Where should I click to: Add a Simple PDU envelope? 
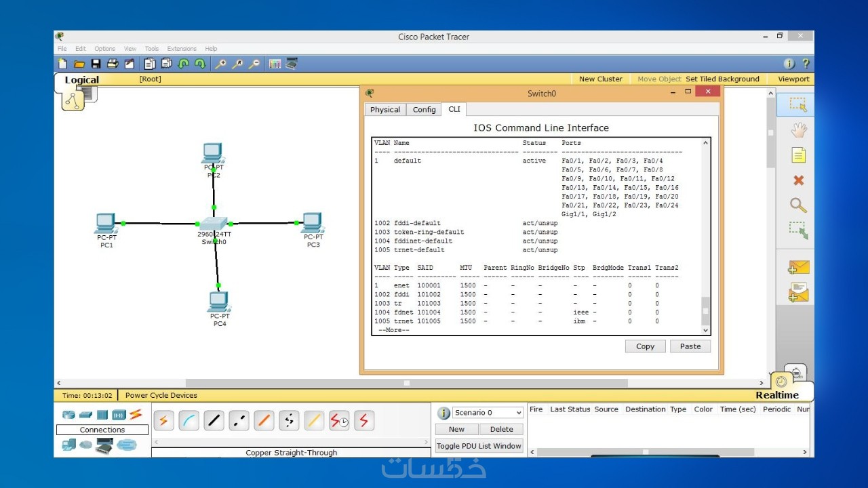pyautogui.click(x=798, y=268)
